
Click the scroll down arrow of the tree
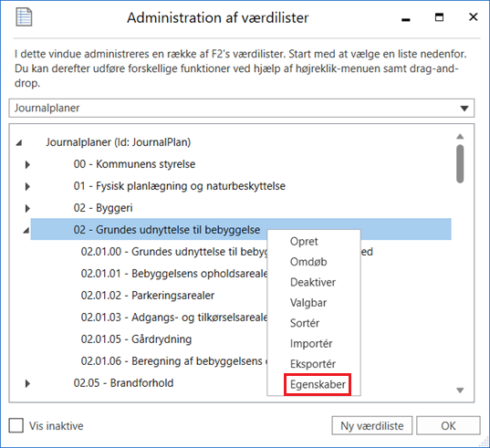click(460, 391)
